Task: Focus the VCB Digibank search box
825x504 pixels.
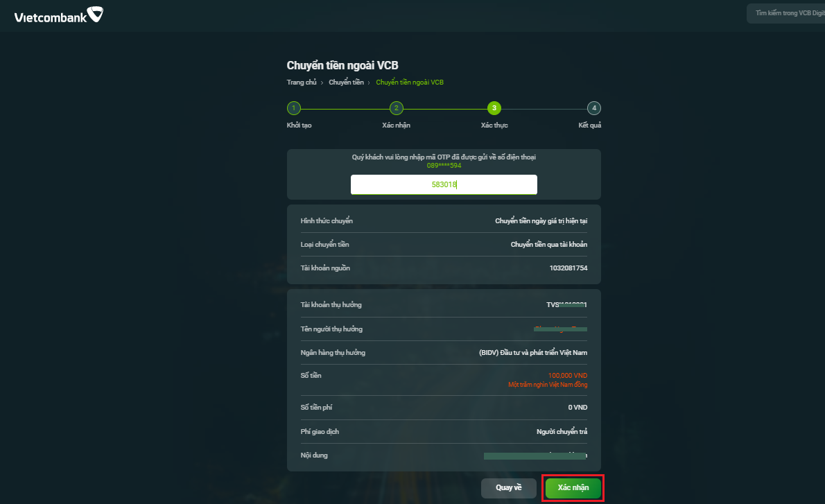Action: [786, 13]
